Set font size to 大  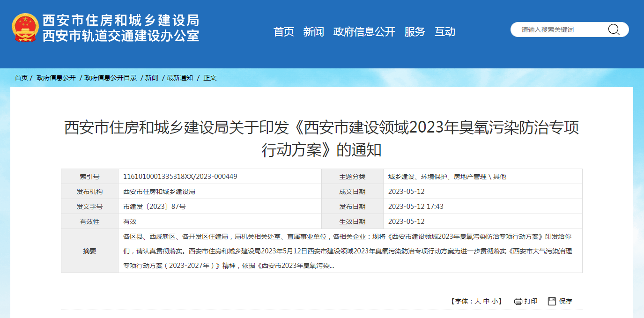[478, 301]
